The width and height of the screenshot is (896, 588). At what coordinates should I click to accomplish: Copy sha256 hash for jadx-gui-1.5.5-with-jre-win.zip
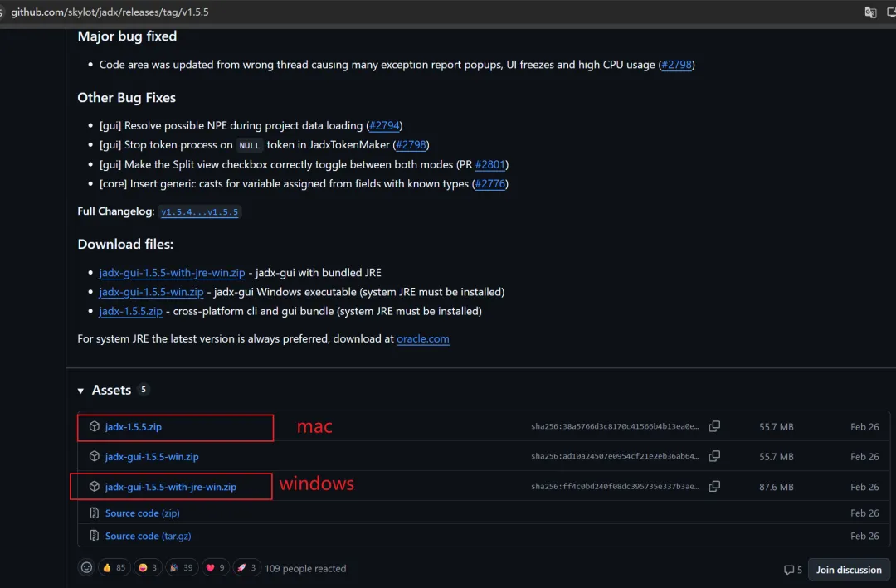coord(714,486)
